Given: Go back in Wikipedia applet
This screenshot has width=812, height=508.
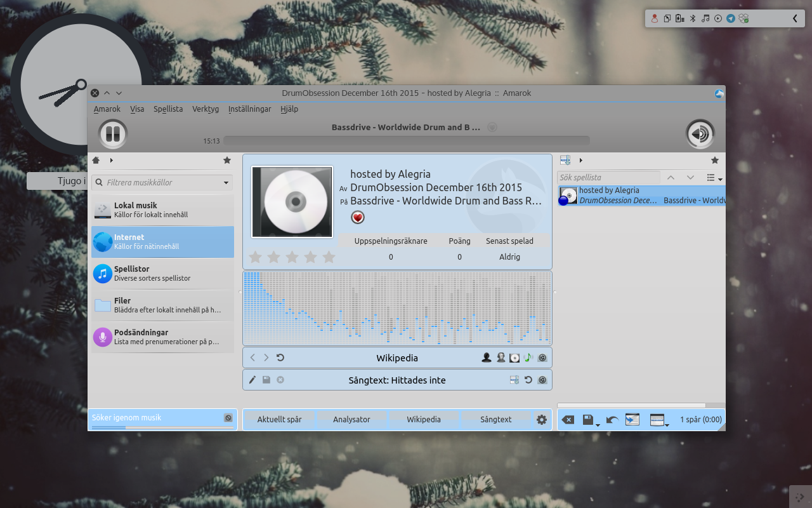Looking at the screenshot, I should [252, 358].
